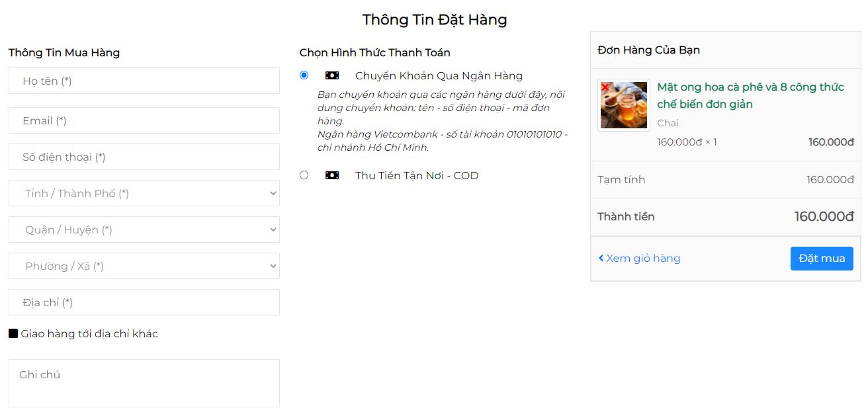Click the Địa chỉ address field
This screenshot has height=414, width=868.
(x=144, y=302)
